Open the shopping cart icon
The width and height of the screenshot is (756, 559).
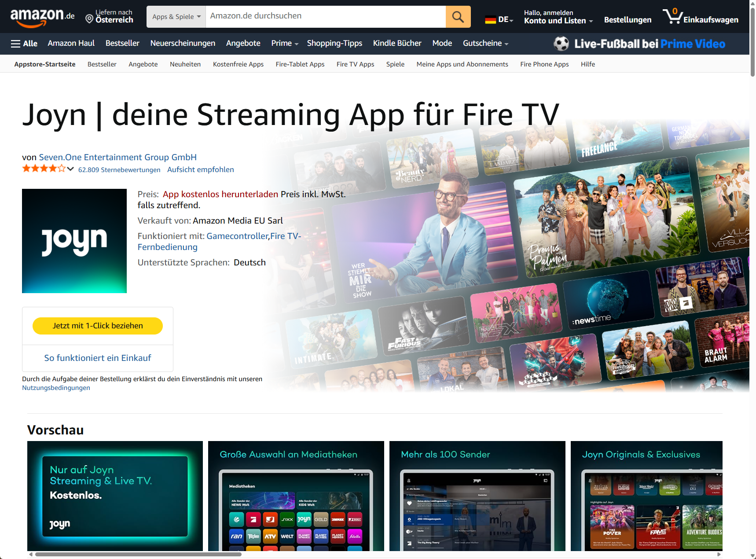[x=672, y=16]
